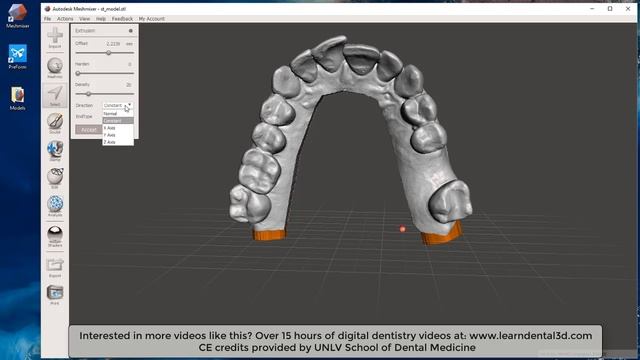Click the Direction label

(84, 105)
